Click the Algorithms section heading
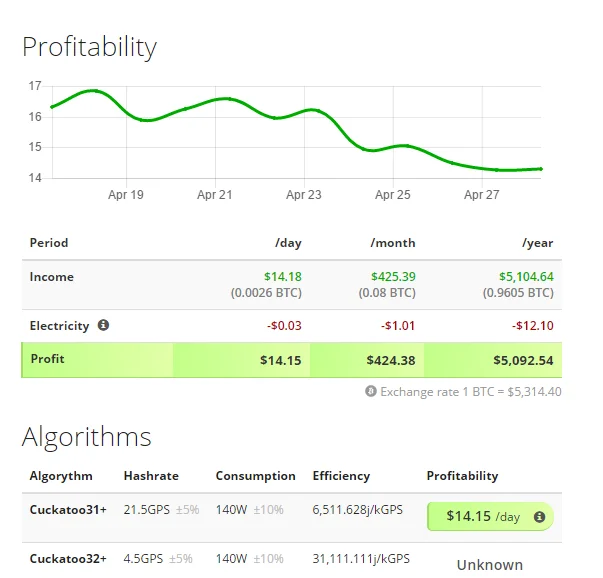Viewport: 603px width, 578px height. pyautogui.click(x=87, y=437)
